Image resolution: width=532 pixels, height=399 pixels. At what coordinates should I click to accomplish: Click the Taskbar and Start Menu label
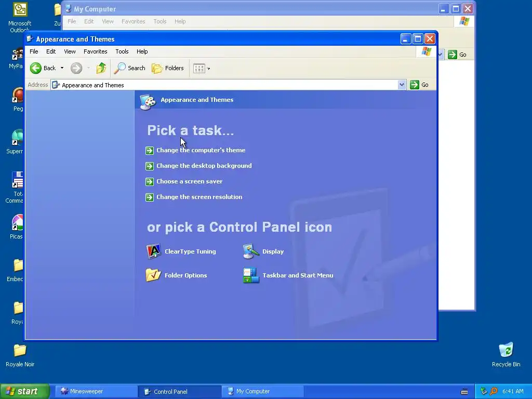click(x=298, y=275)
